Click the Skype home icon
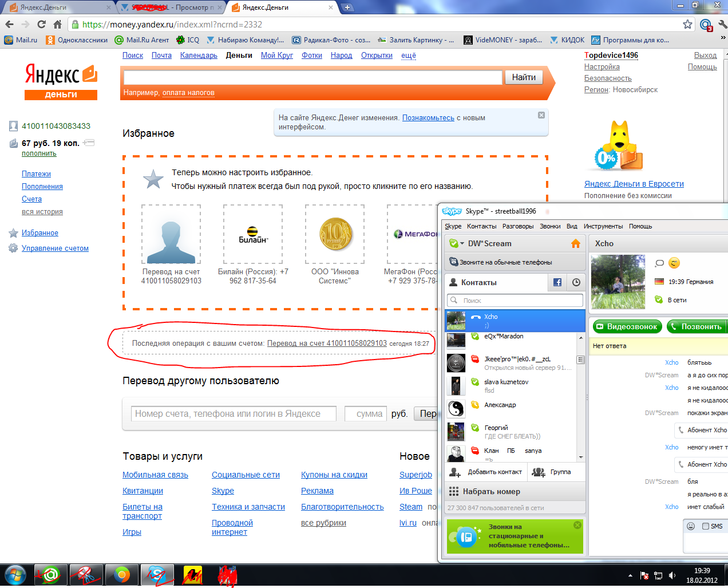Image resolution: width=728 pixels, height=588 pixels. [x=576, y=244]
